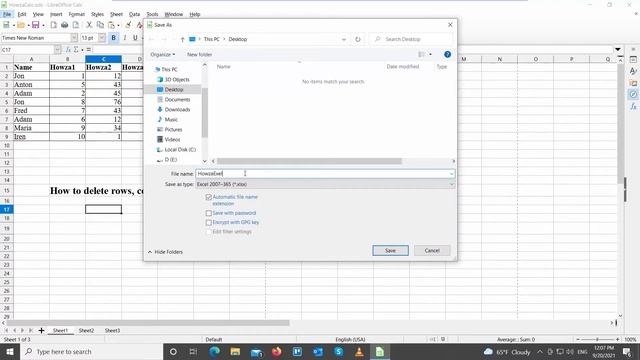This screenshot has height=360, width=640.
Task: Open the Font Name dropdown
Action: (x=74, y=38)
